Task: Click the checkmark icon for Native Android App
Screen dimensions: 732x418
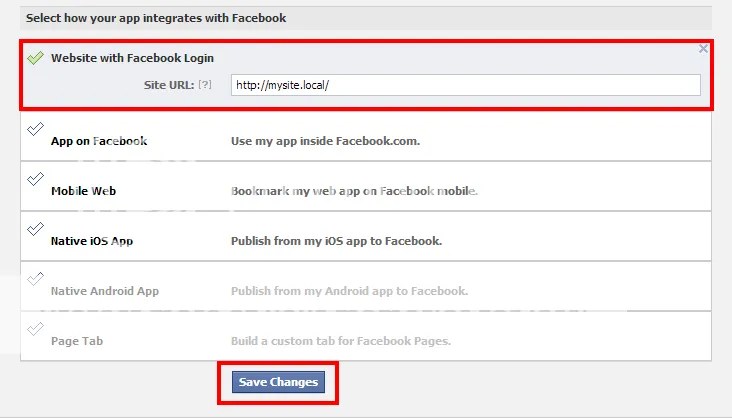Action: tap(35, 278)
